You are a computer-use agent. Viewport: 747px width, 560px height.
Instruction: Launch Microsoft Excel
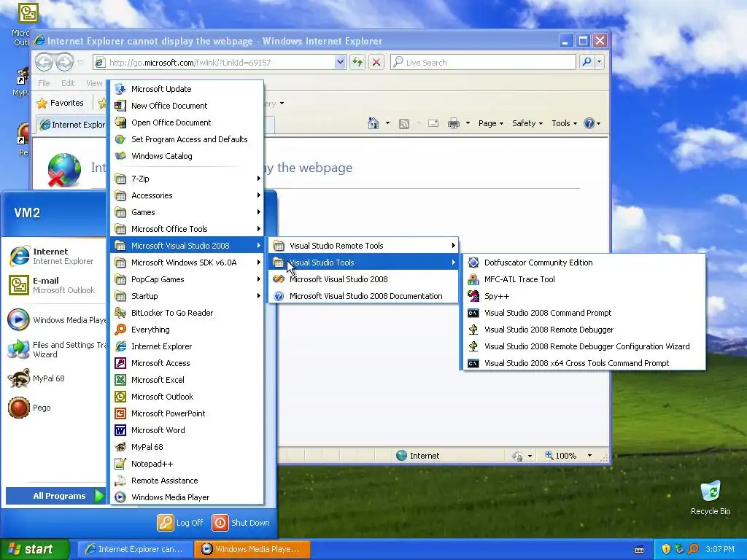[187, 379]
